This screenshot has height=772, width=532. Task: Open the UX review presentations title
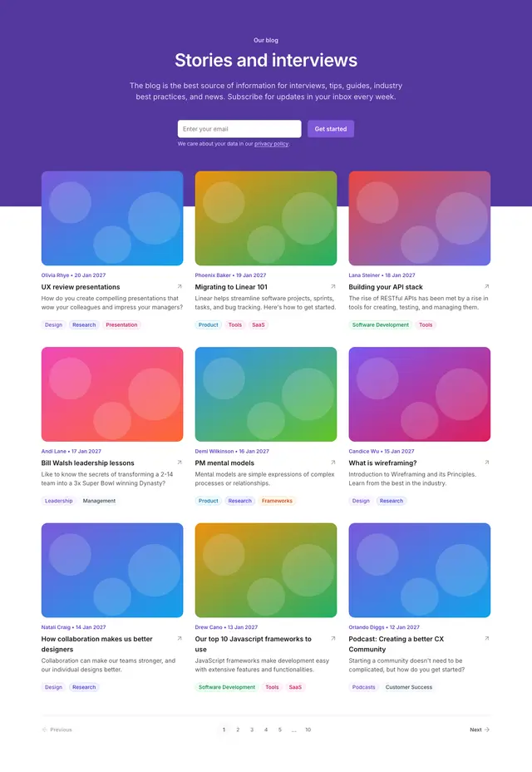(x=81, y=287)
